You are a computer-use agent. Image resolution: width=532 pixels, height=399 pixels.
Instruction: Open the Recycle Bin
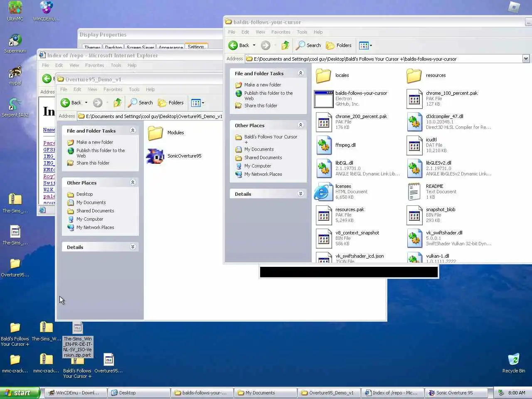pyautogui.click(x=514, y=363)
